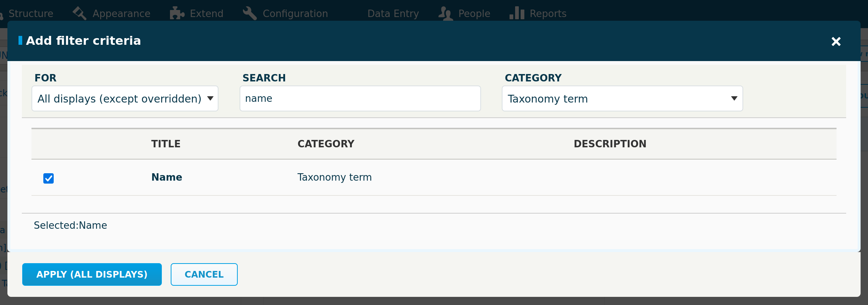This screenshot has width=868, height=305.
Task: Open the 'All displays (except overridden)' dropdown
Action: point(124,98)
